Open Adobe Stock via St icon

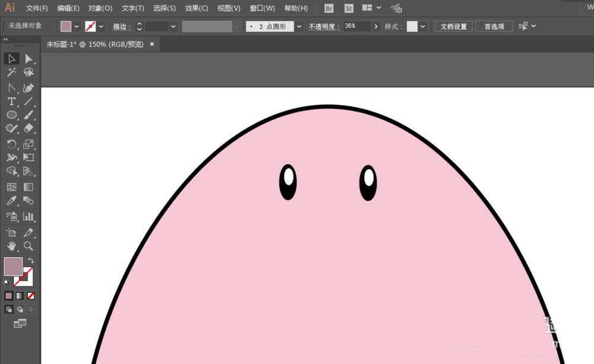pos(349,8)
